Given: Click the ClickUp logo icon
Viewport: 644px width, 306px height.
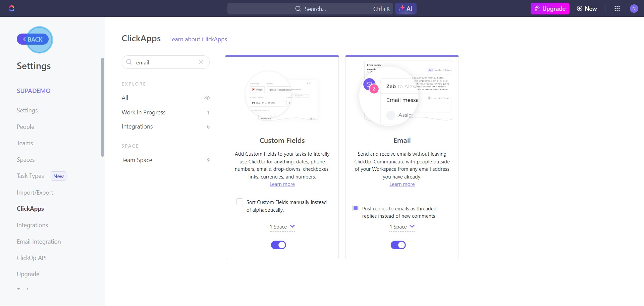Looking at the screenshot, I should coord(12,8).
